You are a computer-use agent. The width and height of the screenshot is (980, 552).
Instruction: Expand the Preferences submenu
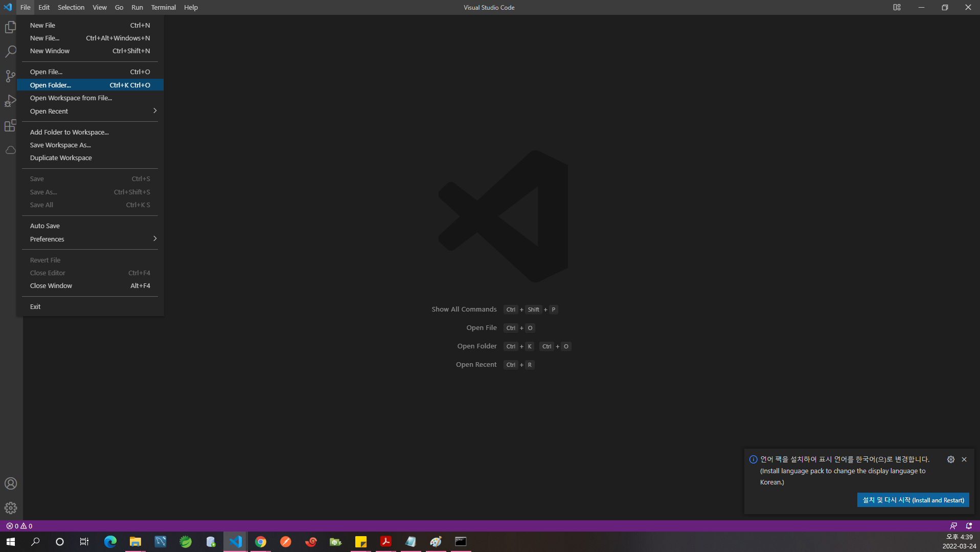pos(90,239)
